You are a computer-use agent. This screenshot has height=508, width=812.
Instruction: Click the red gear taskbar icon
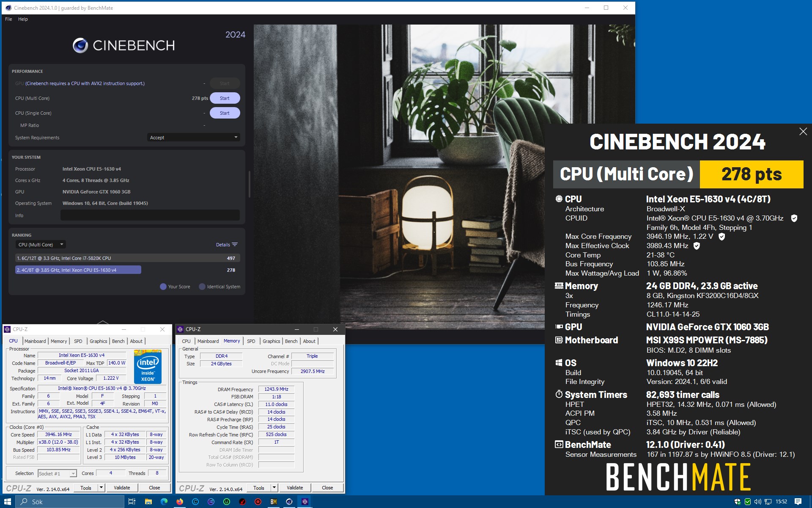click(258, 502)
